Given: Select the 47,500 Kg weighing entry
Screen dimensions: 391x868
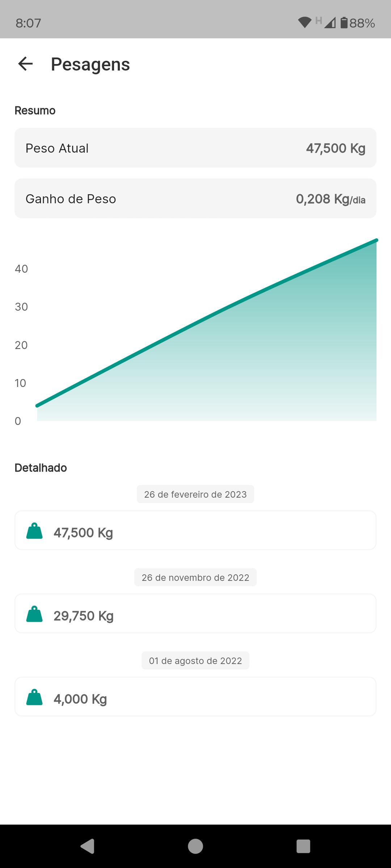Looking at the screenshot, I should [195, 531].
